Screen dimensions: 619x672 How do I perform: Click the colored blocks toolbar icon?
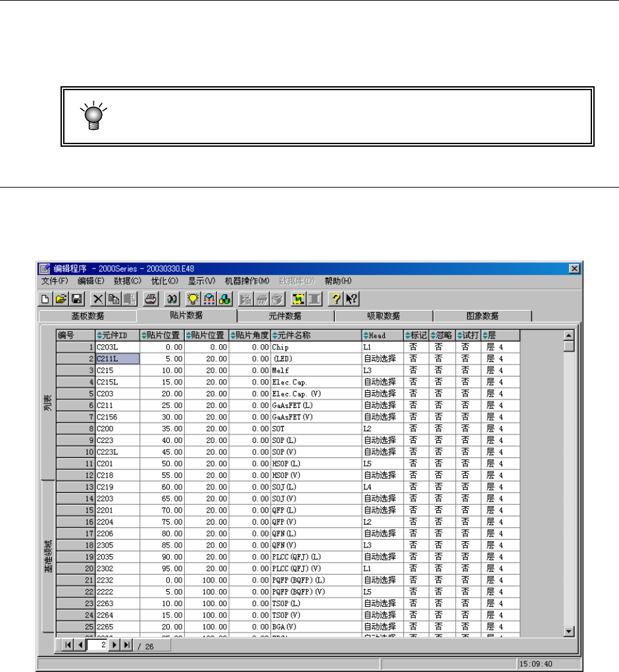225,299
